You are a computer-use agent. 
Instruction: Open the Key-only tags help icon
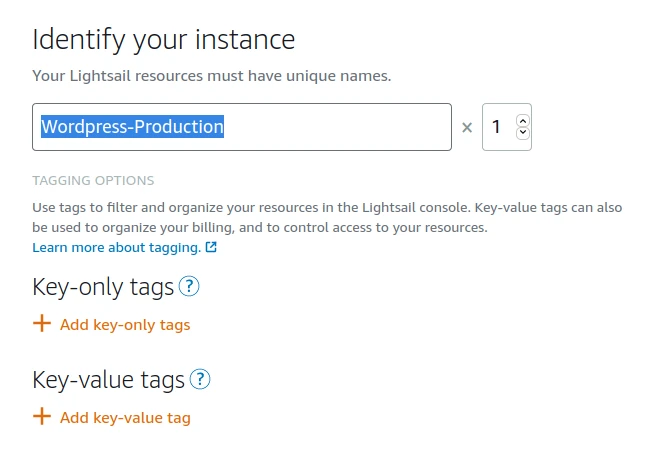pos(189,287)
